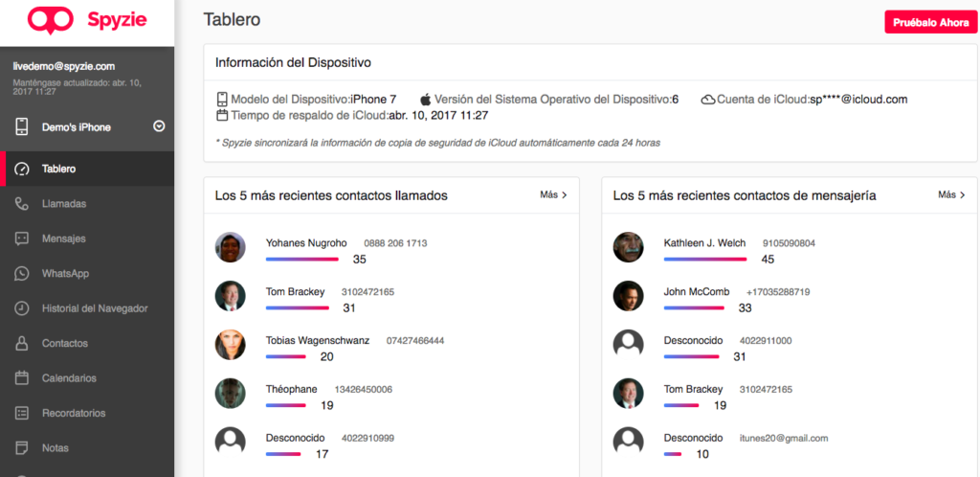Viewport: 980px width, 477px height.
Task: Click the phone number 4022911000
Action: pyautogui.click(x=766, y=341)
